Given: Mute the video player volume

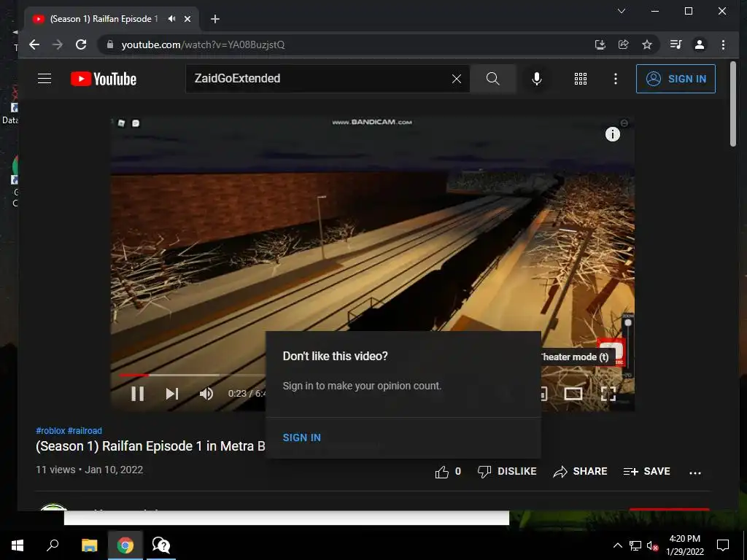Looking at the screenshot, I should [206, 393].
